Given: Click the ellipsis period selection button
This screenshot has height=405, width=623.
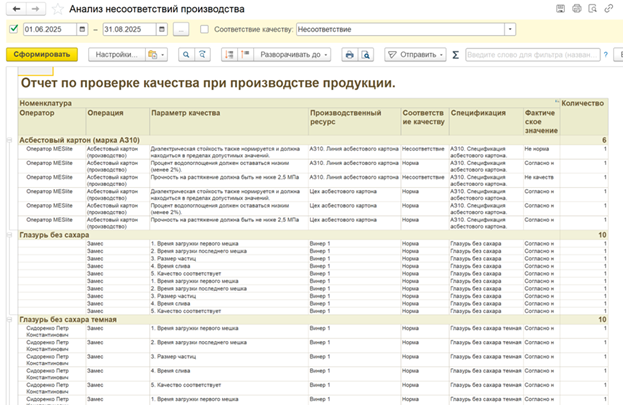Looking at the screenshot, I should pos(181,29).
